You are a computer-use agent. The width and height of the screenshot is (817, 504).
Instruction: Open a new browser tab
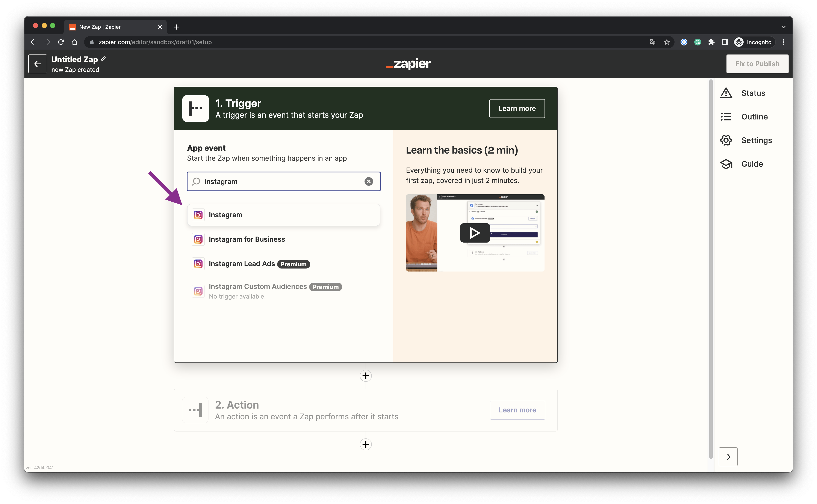[176, 27]
